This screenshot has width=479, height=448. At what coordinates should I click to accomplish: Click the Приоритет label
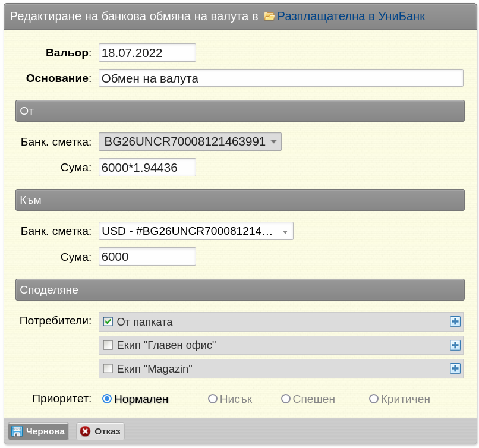pos(62,399)
